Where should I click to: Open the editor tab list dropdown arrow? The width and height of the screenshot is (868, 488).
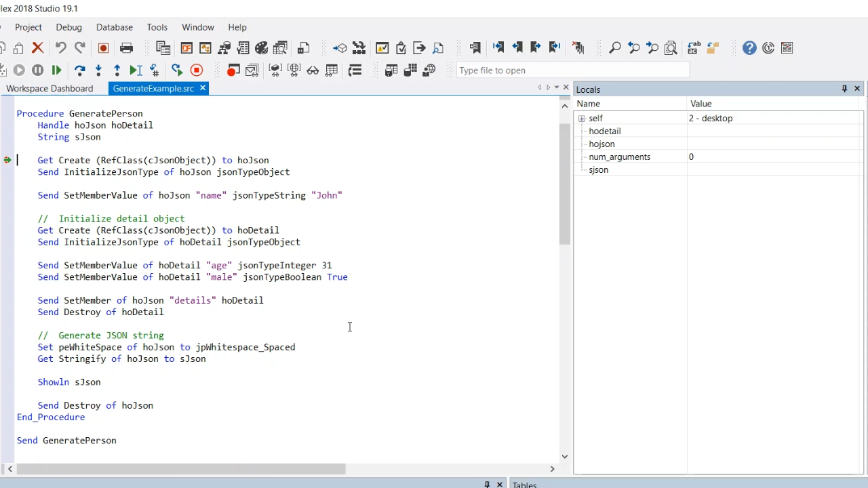(x=557, y=87)
